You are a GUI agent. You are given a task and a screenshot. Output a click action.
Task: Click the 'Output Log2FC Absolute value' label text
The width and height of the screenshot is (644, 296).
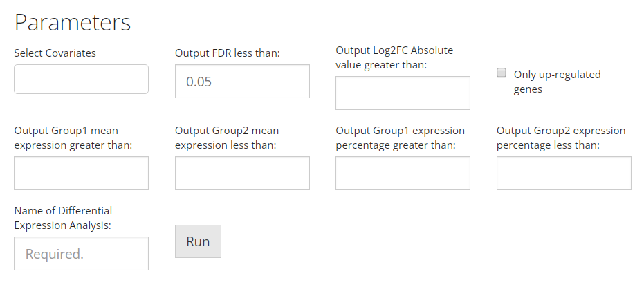[394, 57]
